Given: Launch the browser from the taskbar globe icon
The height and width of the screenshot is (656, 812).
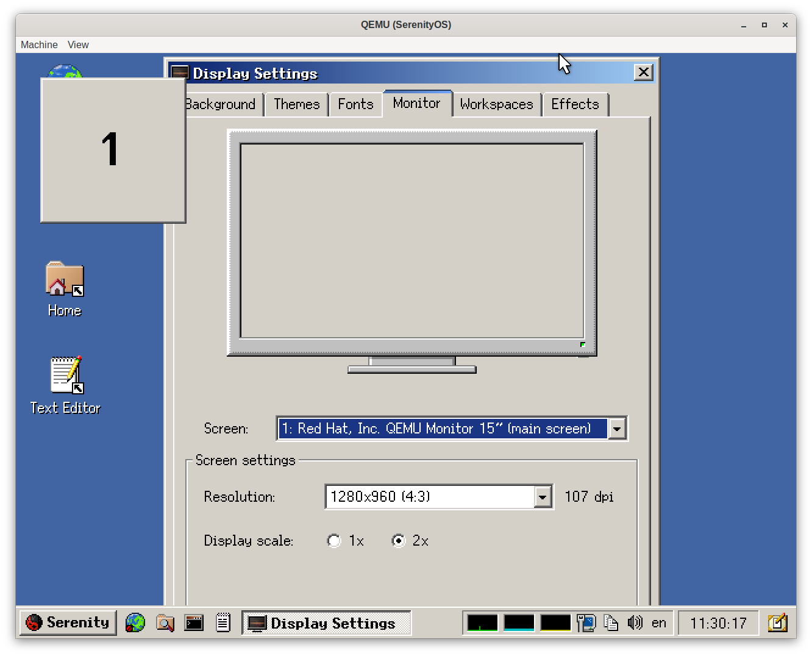Looking at the screenshot, I should click(135, 622).
